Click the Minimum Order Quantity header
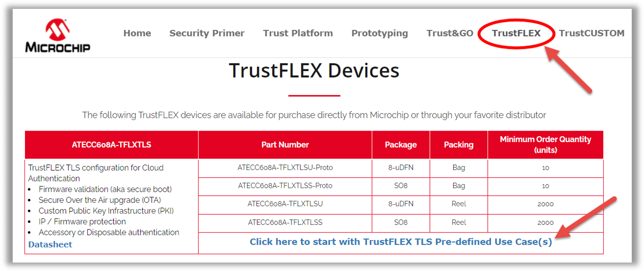Viewport: 644px width, 271px height. coord(545,145)
